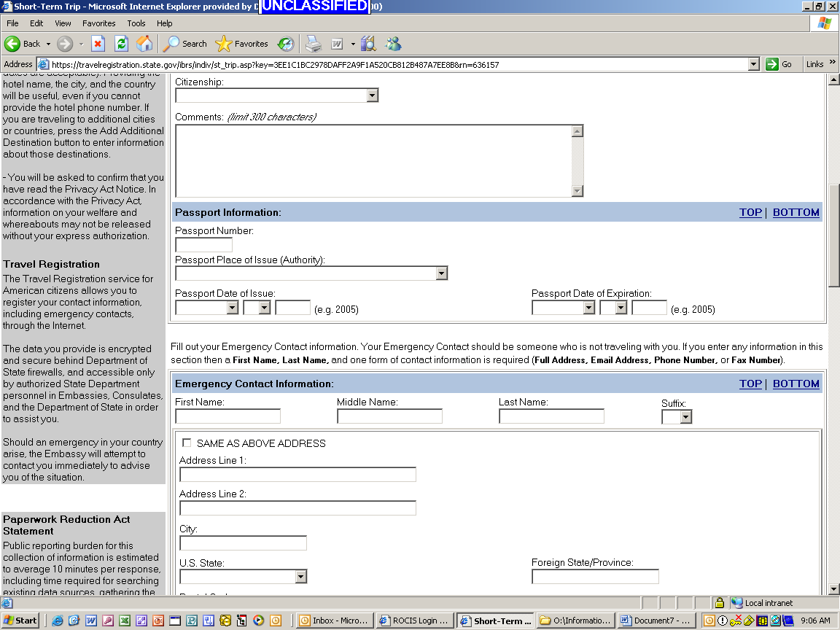Click the Research book icon
The height and width of the screenshot is (630, 840).
coord(368,44)
